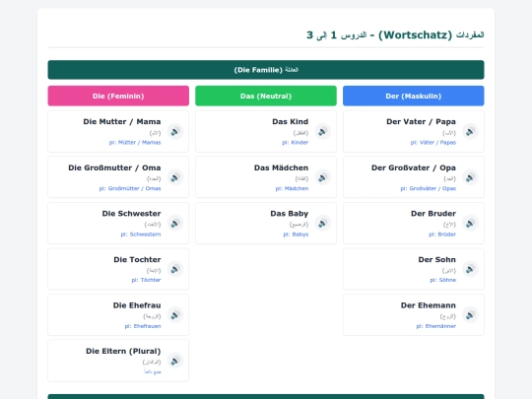This screenshot has height=399, width=532.
Task: Play audio for Das Baby
Action: pyautogui.click(x=323, y=223)
